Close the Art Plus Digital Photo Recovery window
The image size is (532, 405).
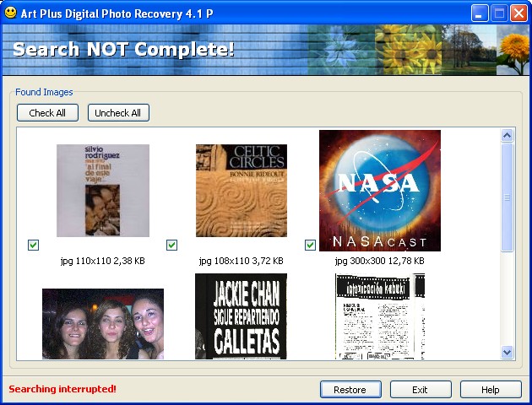point(518,13)
